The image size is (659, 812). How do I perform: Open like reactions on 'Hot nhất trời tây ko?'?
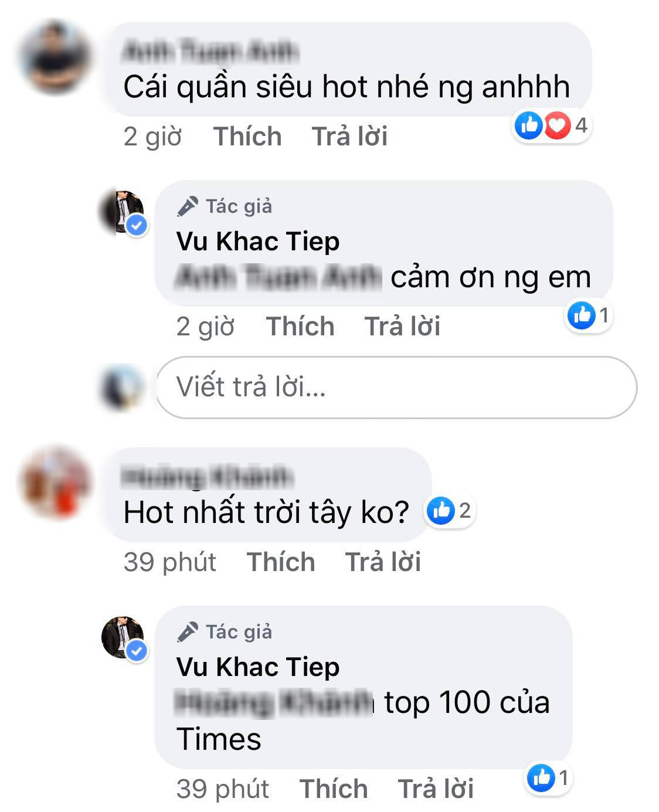coord(449,511)
